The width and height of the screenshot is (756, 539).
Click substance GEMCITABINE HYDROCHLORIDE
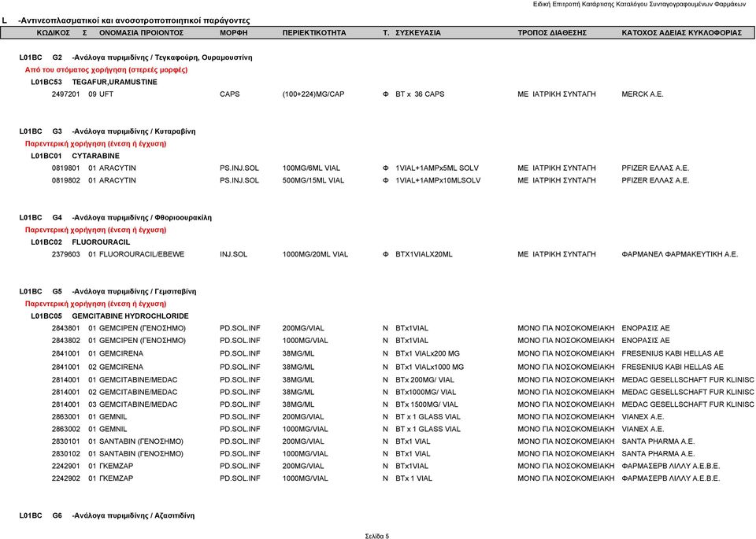(x=130, y=316)
